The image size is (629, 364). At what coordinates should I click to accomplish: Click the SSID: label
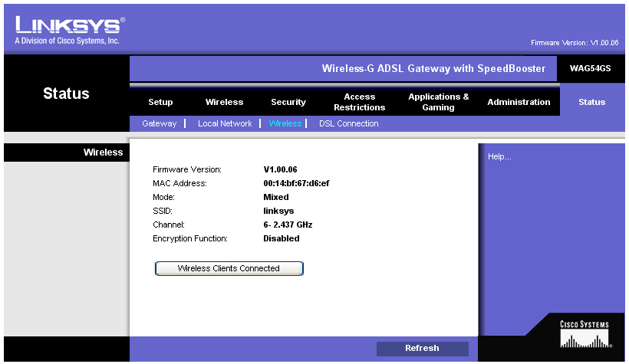tap(163, 211)
